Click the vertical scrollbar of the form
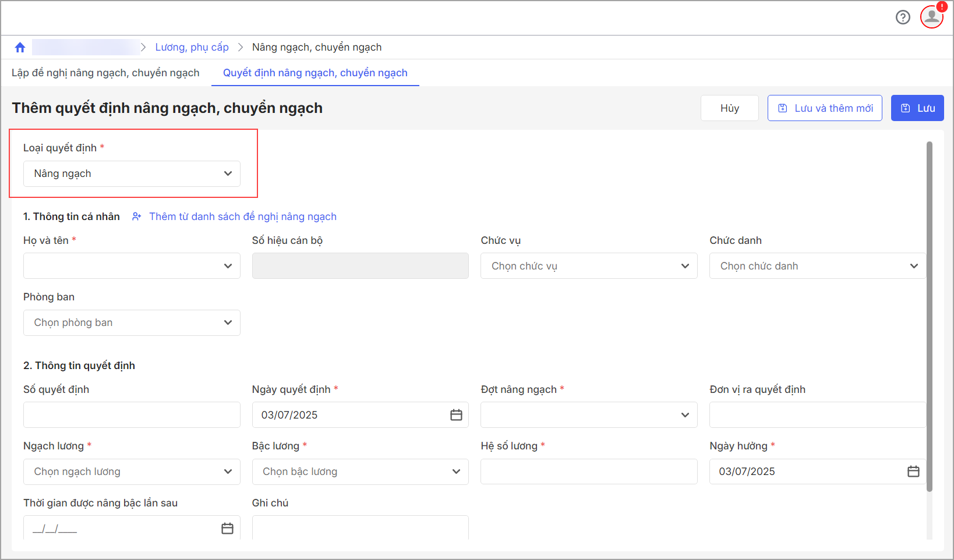Viewport: 954px width, 560px height. [929, 314]
